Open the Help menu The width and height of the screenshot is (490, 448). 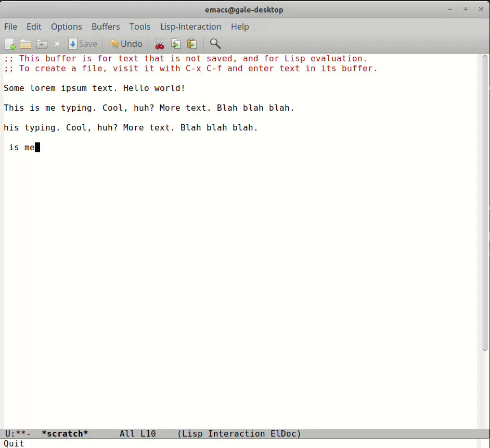[240, 27]
